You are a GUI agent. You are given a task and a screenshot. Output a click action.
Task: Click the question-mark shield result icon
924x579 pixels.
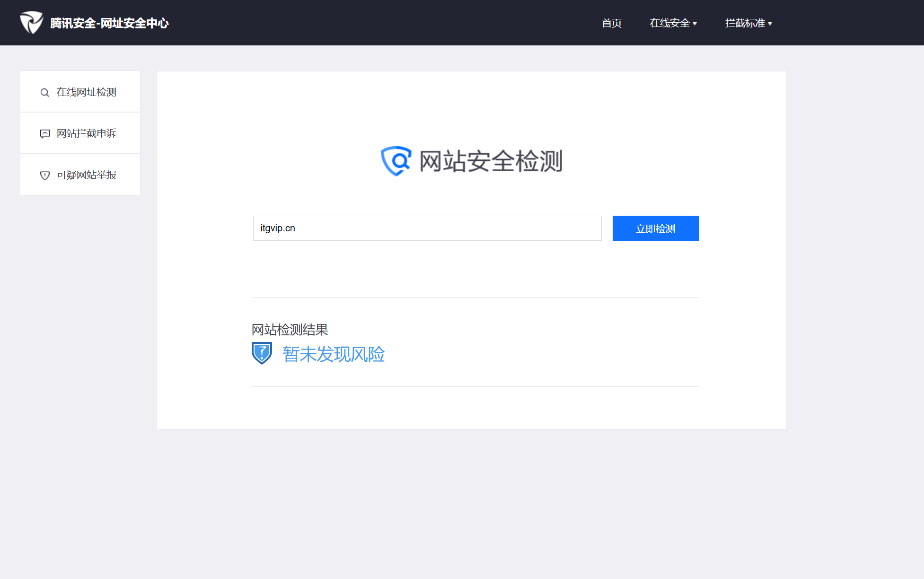pos(262,353)
